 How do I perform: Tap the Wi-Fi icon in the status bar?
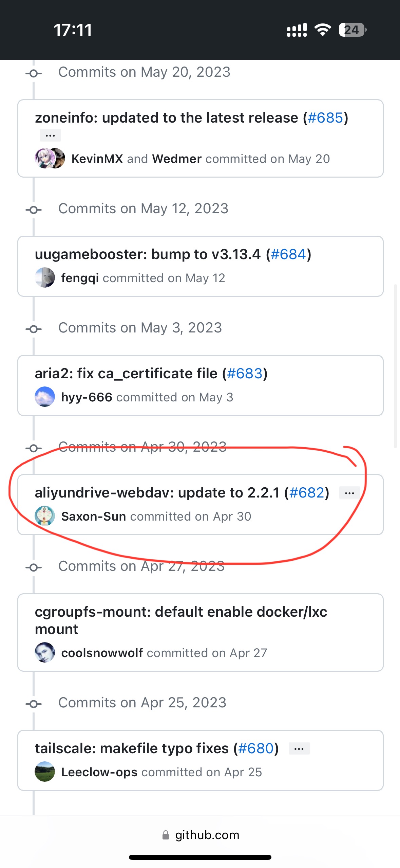(x=322, y=30)
